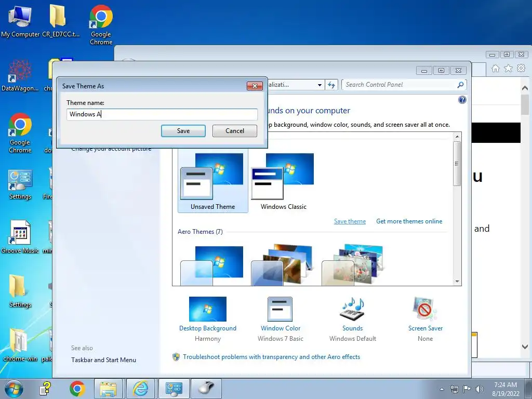Screen dimensions: 532x399
Task: Open Windows Explorer from the taskbar
Action: point(108,389)
